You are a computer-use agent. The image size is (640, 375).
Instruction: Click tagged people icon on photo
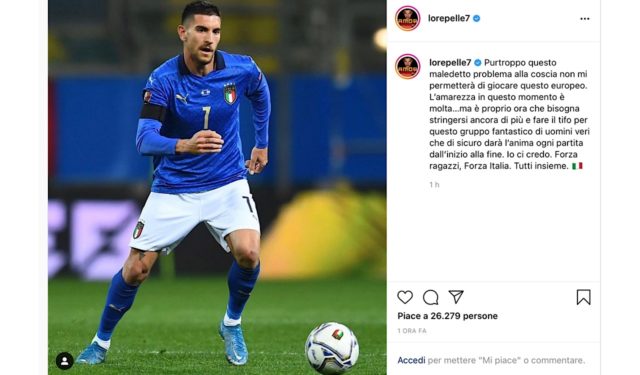pyautogui.click(x=64, y=361)
